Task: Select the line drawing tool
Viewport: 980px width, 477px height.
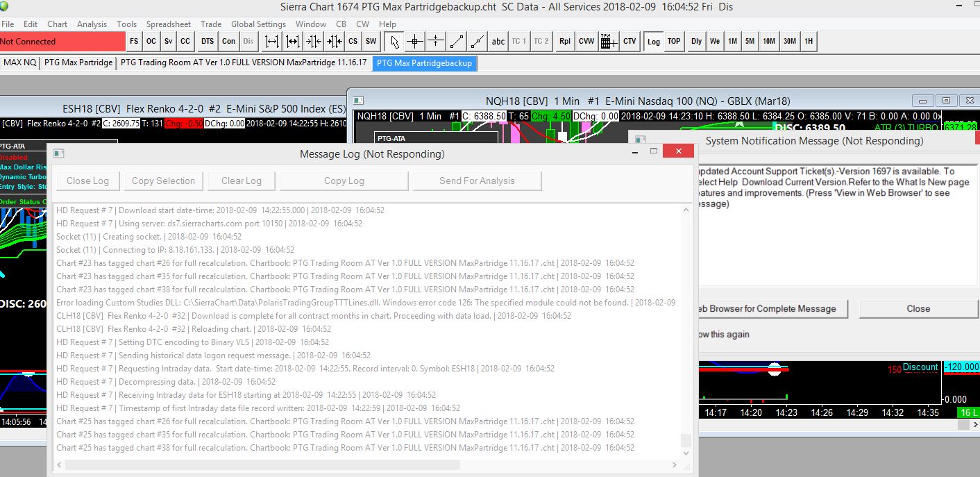Action: (x=456, y=42)
